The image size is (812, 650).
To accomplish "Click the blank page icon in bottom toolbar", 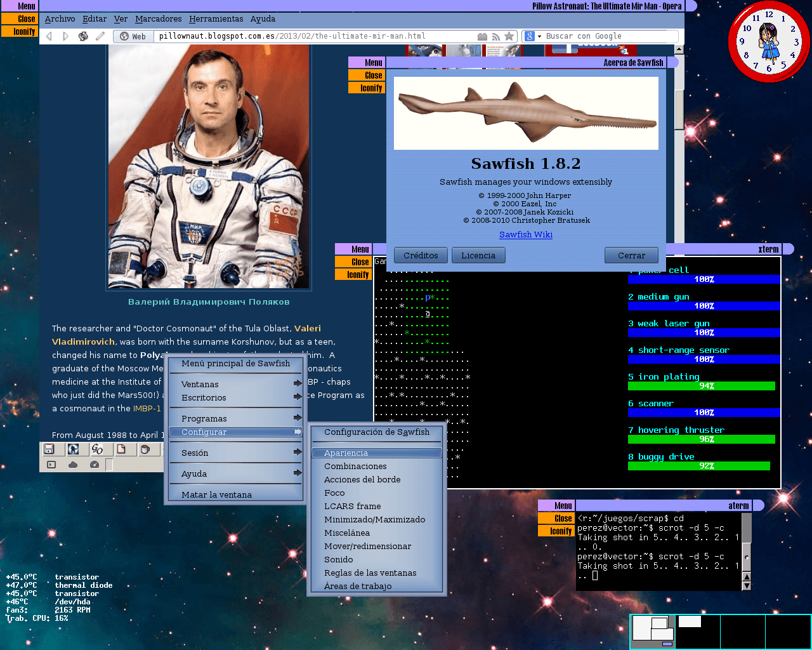I will [x=121, y=449].
